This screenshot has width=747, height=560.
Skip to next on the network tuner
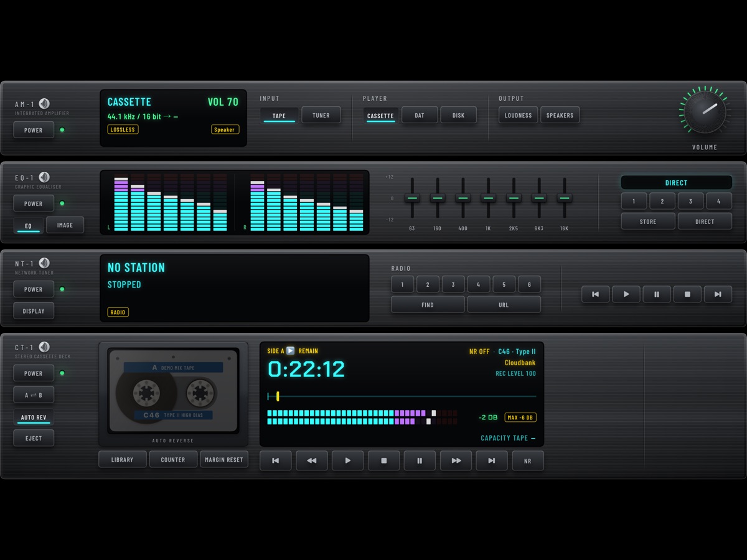click(x=718, y=294)
